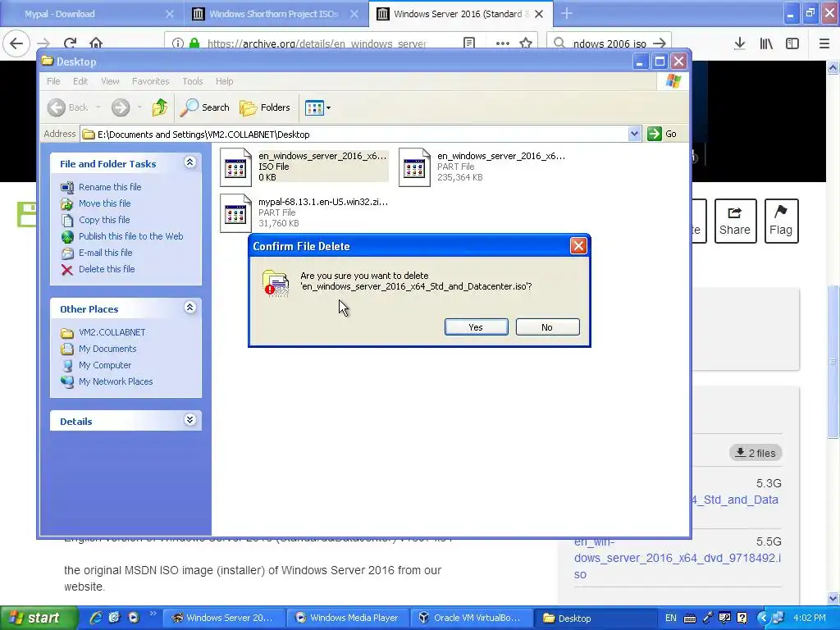This screenshot has width=840, height=630.
Task: Open My Computer in Other Places
Action: click(105, 365)
